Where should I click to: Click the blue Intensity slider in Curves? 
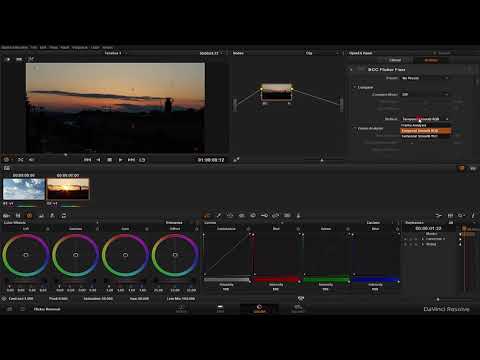[x=376, y=279]
